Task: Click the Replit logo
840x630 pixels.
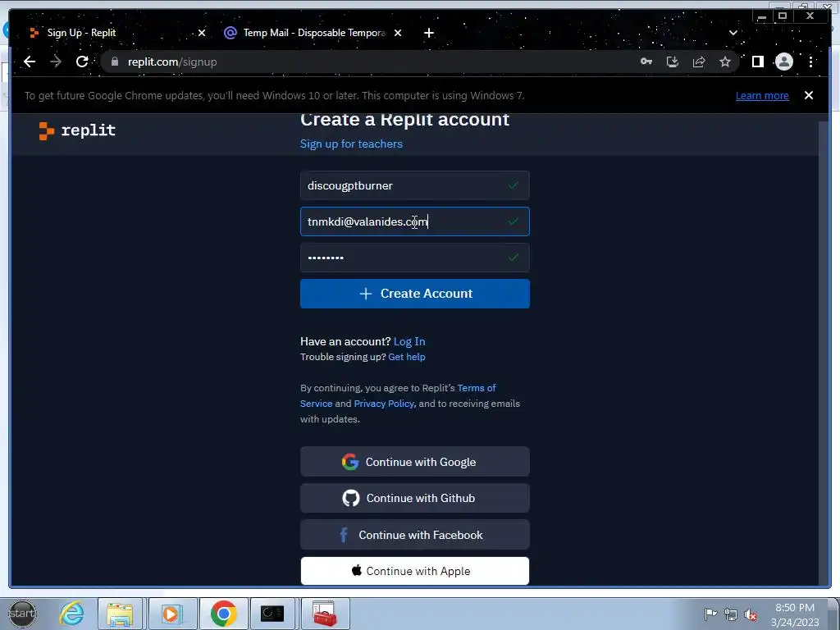Action: 77,130
